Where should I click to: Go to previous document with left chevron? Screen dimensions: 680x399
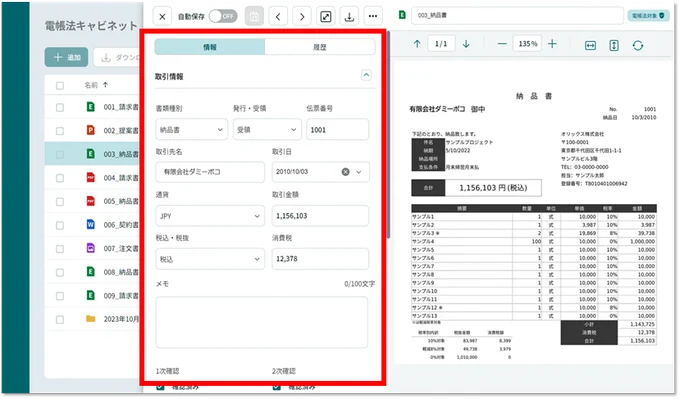pos(278,17)
